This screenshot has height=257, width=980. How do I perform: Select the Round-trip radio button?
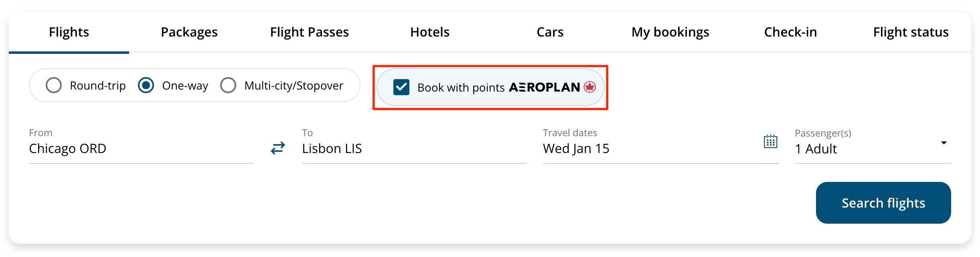53,85
